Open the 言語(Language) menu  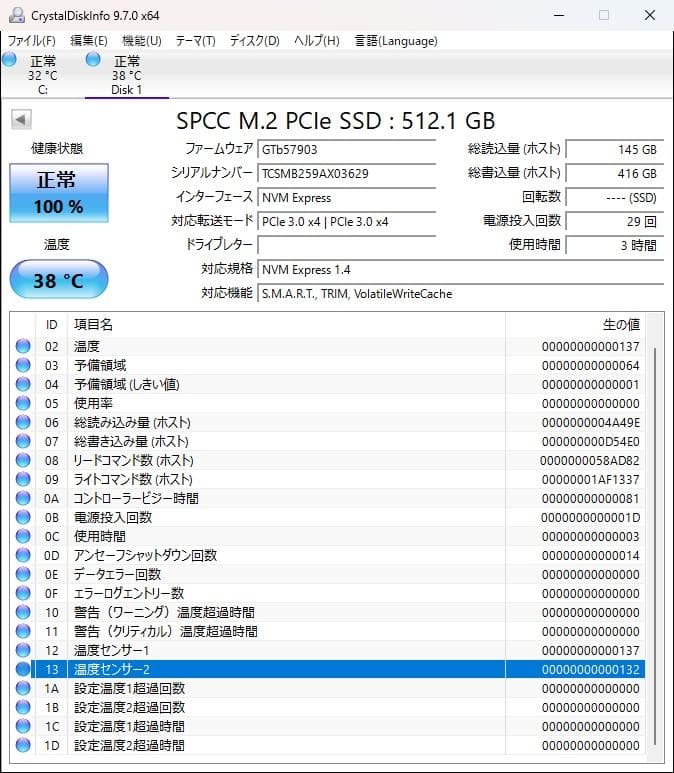(x=396, y=41)
